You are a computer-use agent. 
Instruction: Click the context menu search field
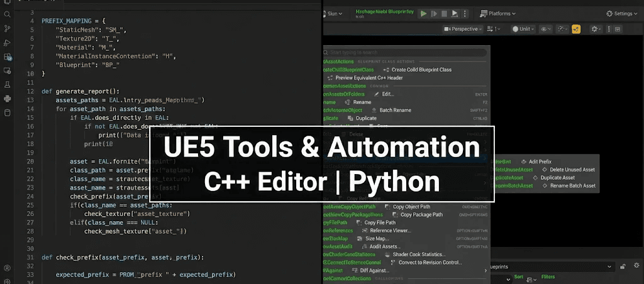405,53
